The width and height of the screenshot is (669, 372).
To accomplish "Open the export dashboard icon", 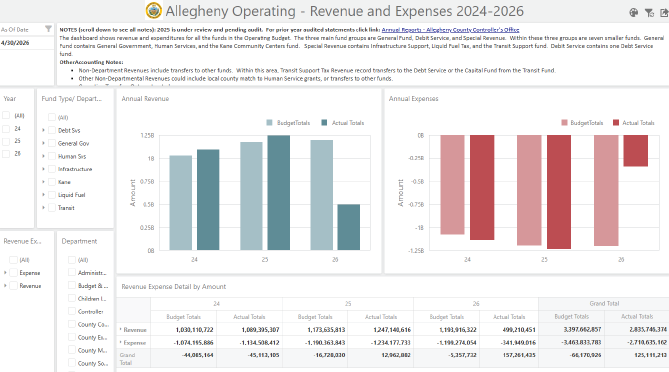I will pyautogui.click(x=664, y=13).
